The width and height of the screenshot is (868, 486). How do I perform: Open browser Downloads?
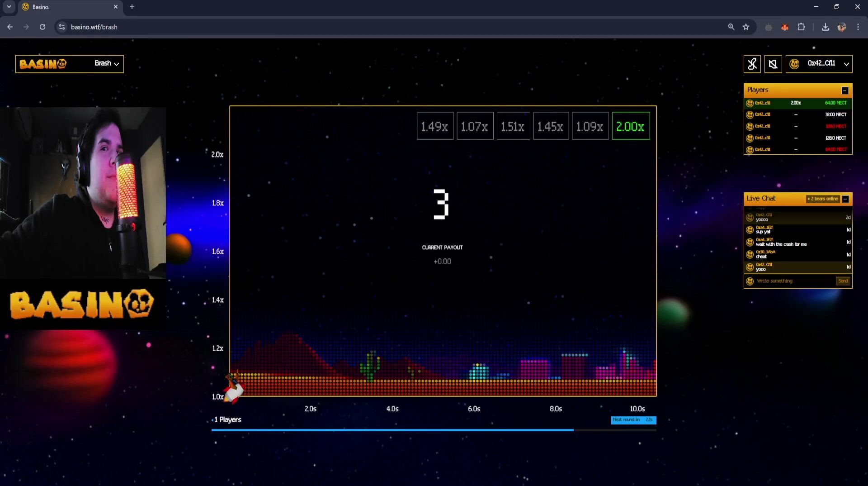(825, 27)
